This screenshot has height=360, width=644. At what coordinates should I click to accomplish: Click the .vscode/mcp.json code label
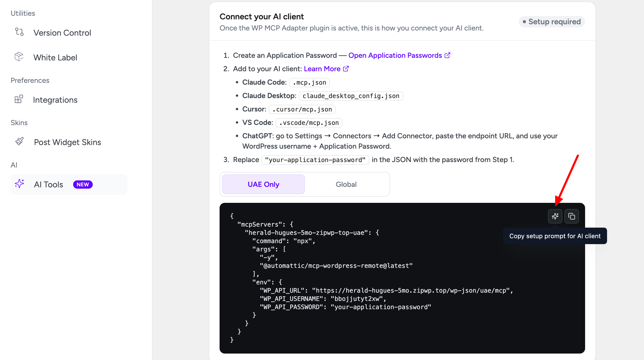tap(309, 123)
